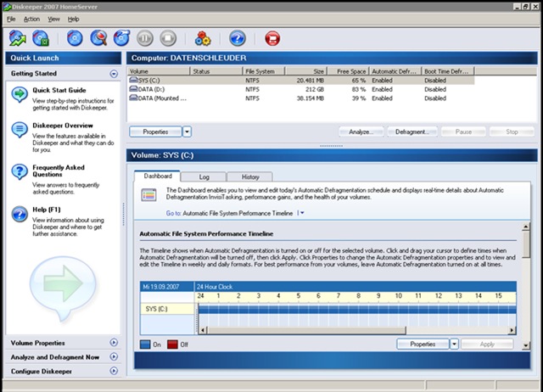Click the Help (F1) round icon

20,214
